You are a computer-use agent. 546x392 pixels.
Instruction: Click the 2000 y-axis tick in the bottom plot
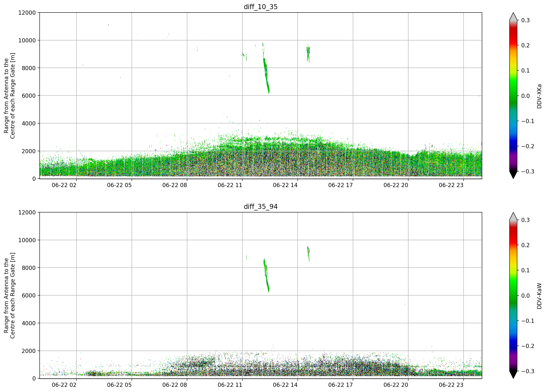(x=29, y=351)
